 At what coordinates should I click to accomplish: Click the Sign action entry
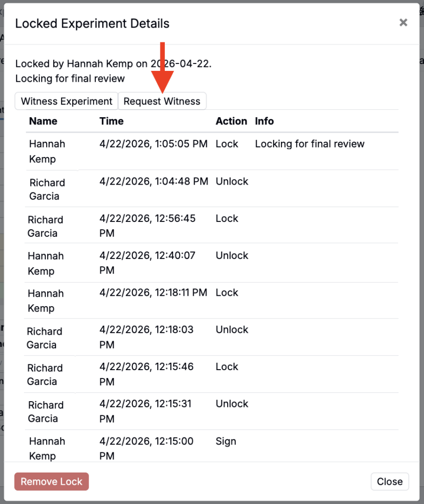(226, 441)
